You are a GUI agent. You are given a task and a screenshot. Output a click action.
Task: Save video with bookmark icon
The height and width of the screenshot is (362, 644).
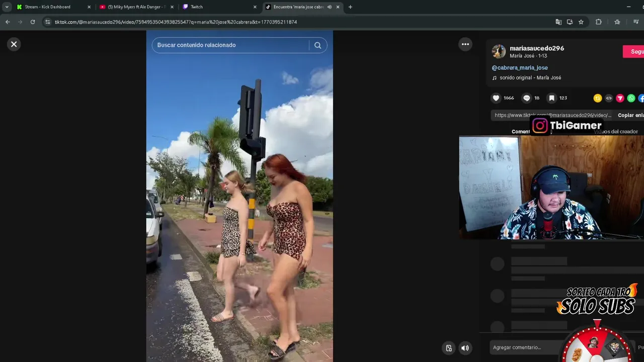pyautogui.click(x=551, y=98)
